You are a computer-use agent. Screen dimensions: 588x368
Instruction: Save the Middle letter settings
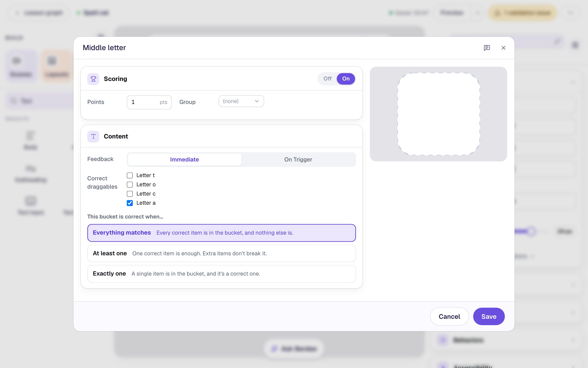pyautogui.click(x=489, y=316)
